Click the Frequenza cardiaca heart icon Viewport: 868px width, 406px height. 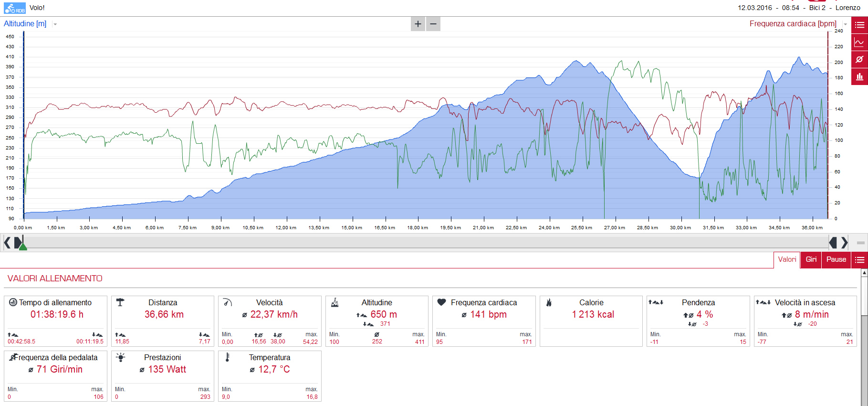tap(442, 302)
